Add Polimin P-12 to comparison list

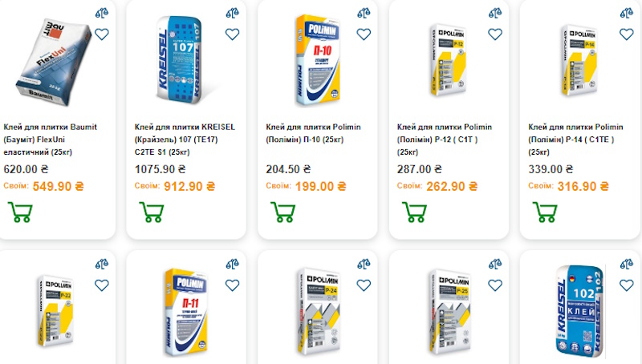click(x=495, y=13)
